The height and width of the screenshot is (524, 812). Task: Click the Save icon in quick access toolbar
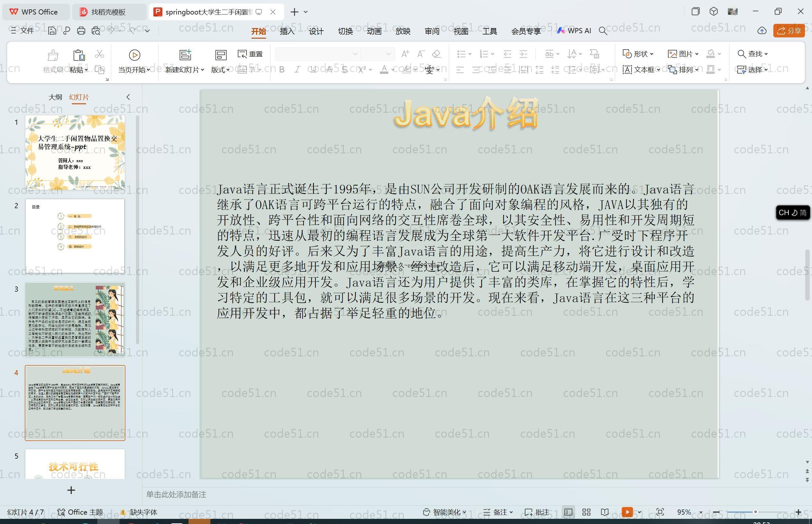click(x=52, y=31)
